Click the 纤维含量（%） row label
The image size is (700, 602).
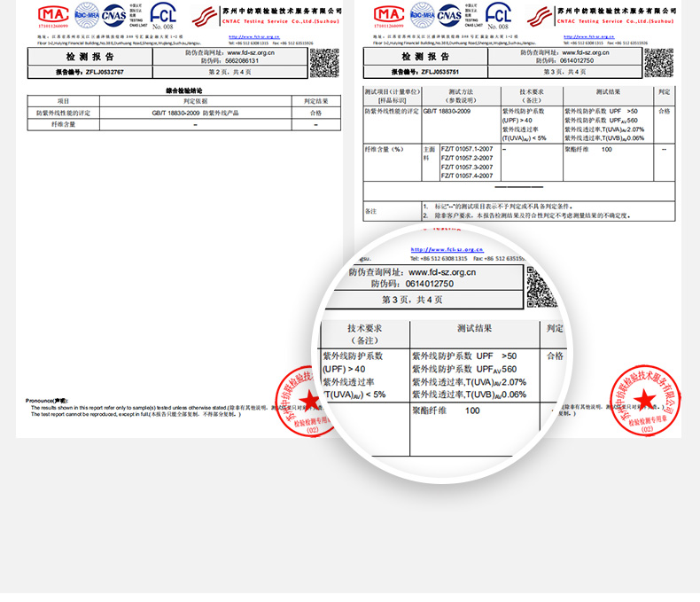[384, 149]
